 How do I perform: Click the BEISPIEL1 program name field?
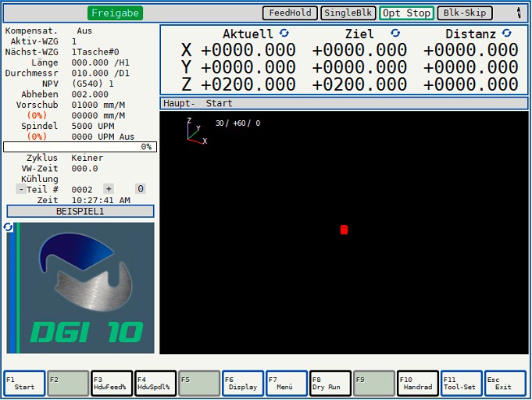point(80,212)
